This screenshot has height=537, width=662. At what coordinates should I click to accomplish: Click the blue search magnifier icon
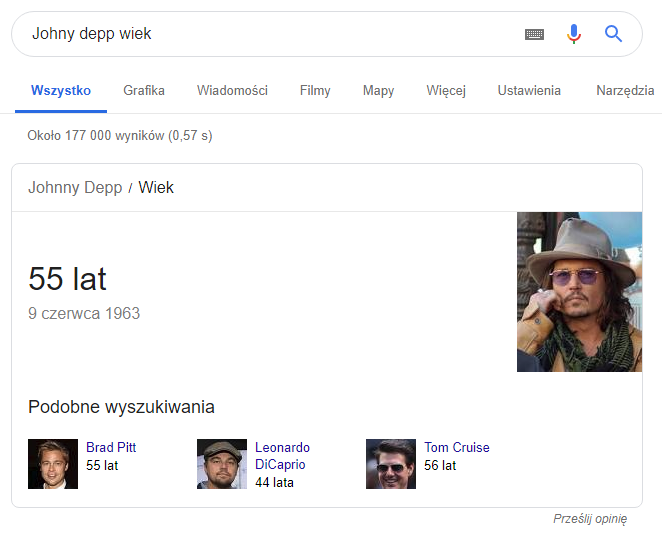[x=614, y=34]
